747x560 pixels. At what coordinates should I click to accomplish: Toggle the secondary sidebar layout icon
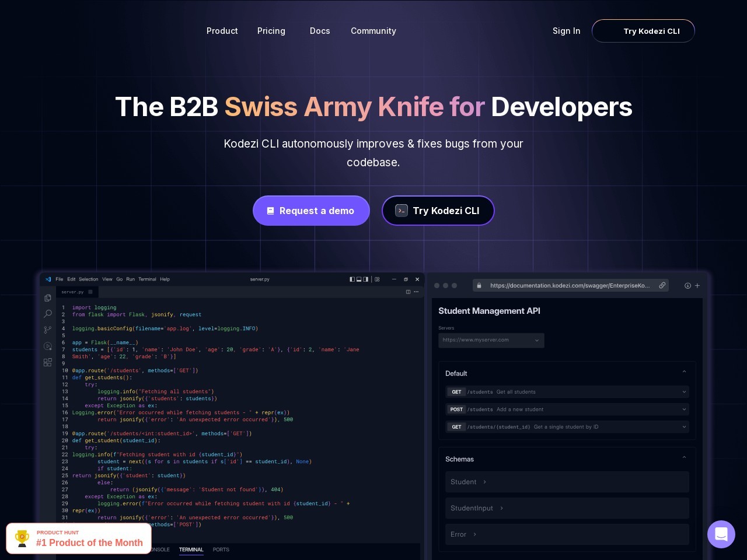[366, 279]
